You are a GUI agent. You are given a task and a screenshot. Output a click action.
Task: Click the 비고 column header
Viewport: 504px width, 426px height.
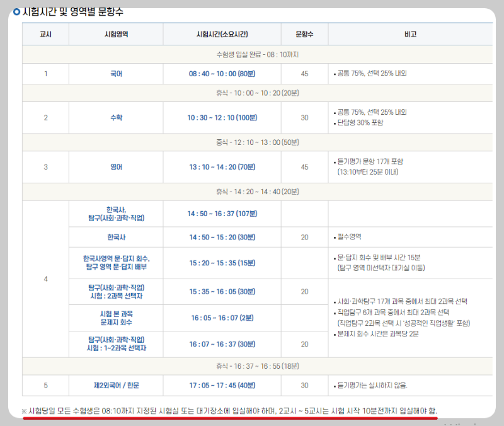(408, 35)
